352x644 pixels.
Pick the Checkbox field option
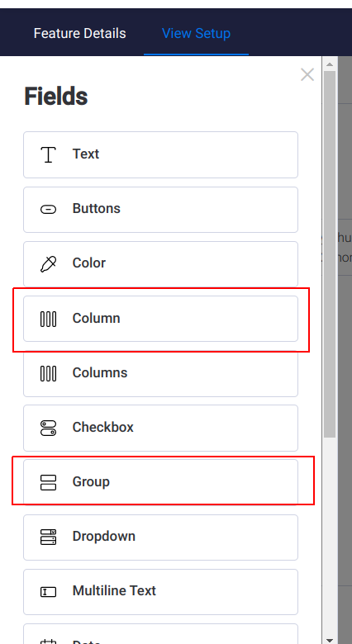click(160, 428)
